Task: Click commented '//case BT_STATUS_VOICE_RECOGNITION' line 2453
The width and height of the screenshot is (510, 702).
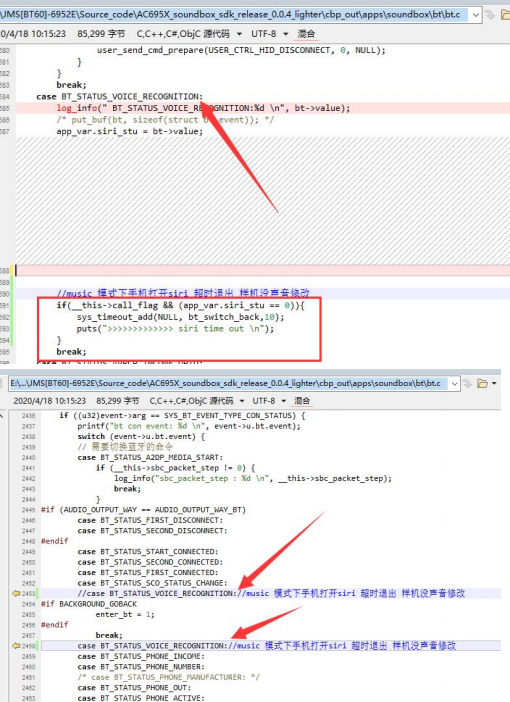Action: [x=271, y=593]
